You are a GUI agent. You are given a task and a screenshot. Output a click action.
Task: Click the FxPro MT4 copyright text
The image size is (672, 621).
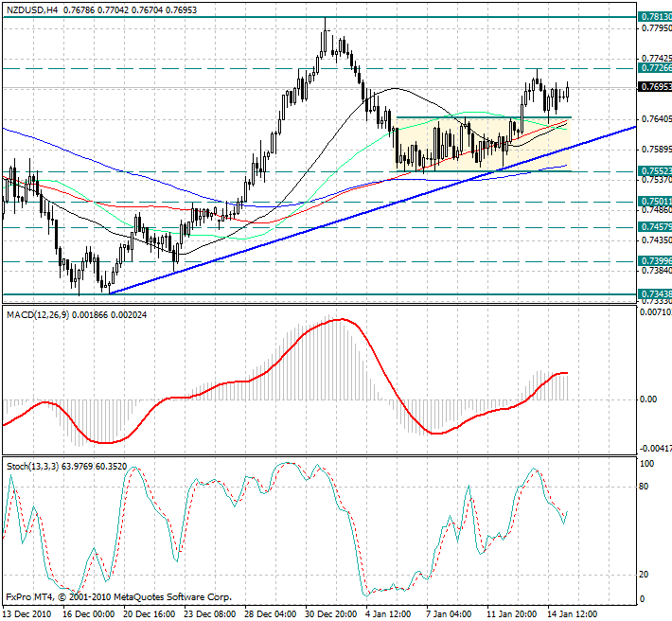(x=119, y=597)
